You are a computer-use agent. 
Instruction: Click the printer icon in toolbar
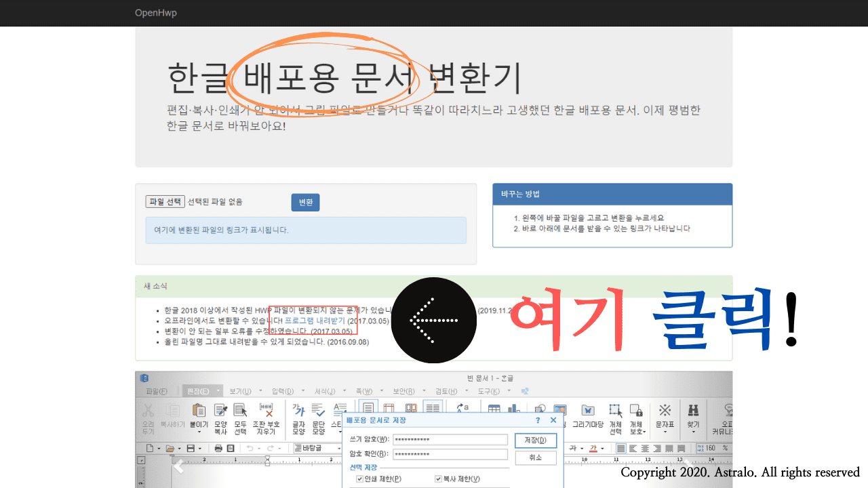(218, 448)
